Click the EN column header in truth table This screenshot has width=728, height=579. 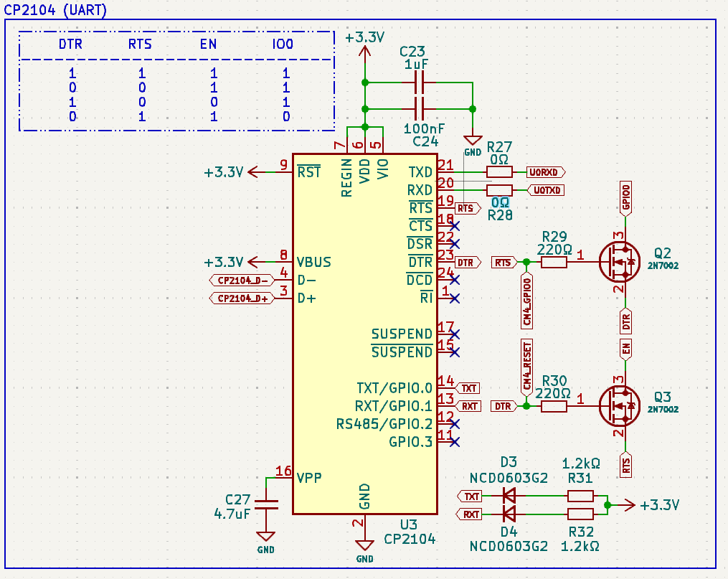point(209,44)
